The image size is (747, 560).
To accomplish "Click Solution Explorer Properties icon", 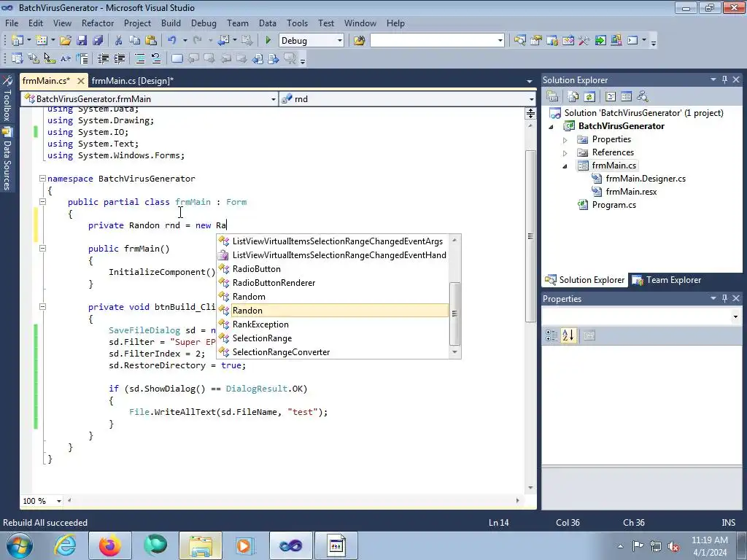I will click(x=552, y=97).
